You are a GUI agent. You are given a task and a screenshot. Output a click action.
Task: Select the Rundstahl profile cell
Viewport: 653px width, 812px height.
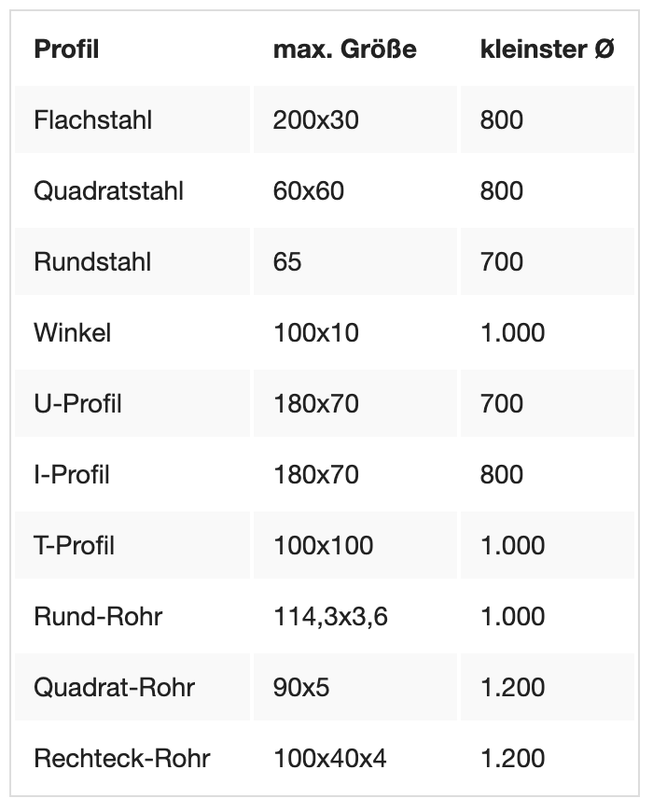click(94, 262)
